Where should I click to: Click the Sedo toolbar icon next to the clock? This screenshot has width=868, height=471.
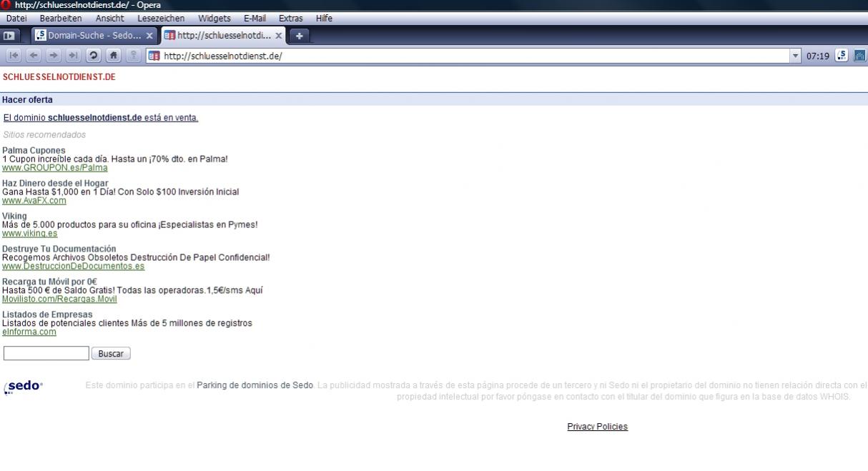pyautogui.click(x=842, y=55)
